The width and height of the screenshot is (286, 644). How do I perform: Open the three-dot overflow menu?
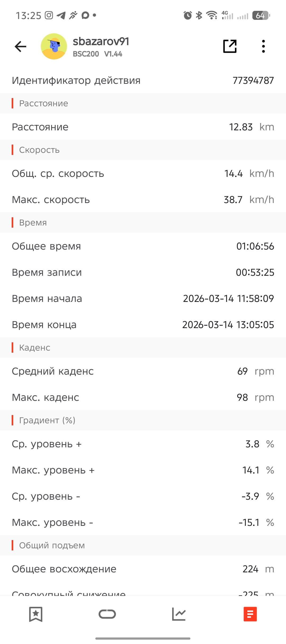coord(263,46)
